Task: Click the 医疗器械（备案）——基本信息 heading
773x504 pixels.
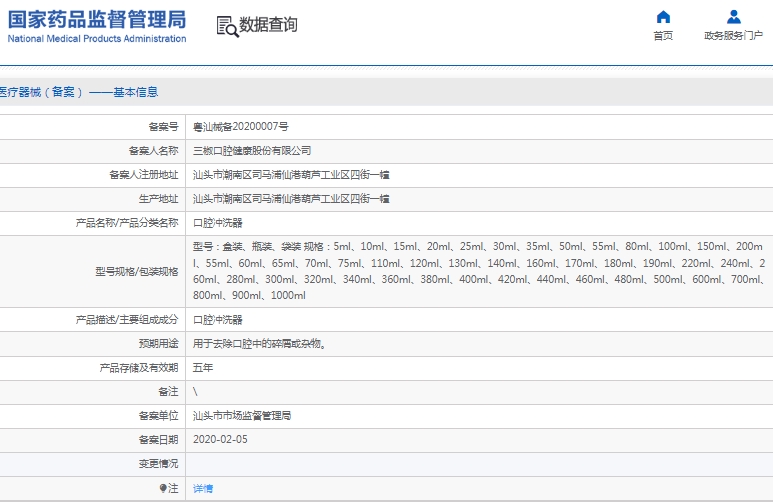Action: [79, 92]
